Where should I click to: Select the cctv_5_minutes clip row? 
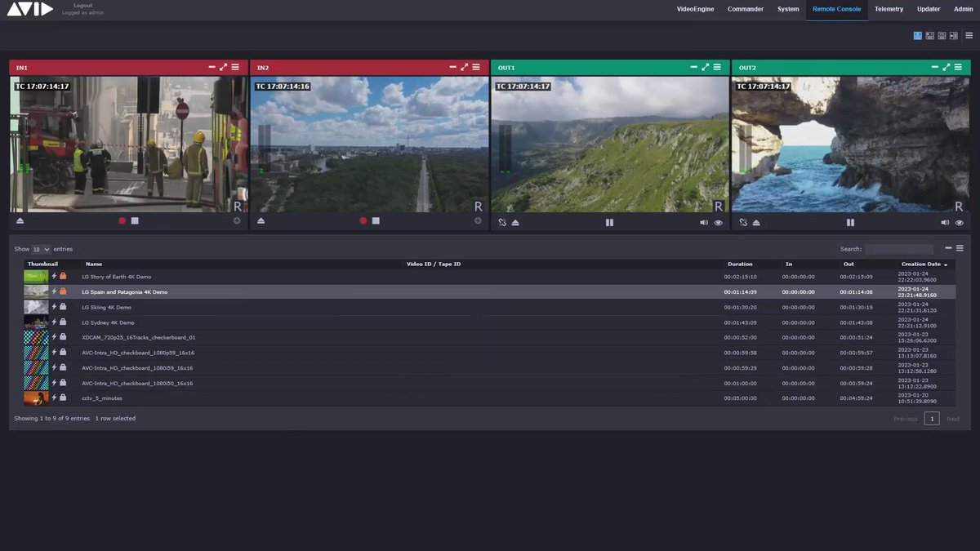click(x=489, y=398)
